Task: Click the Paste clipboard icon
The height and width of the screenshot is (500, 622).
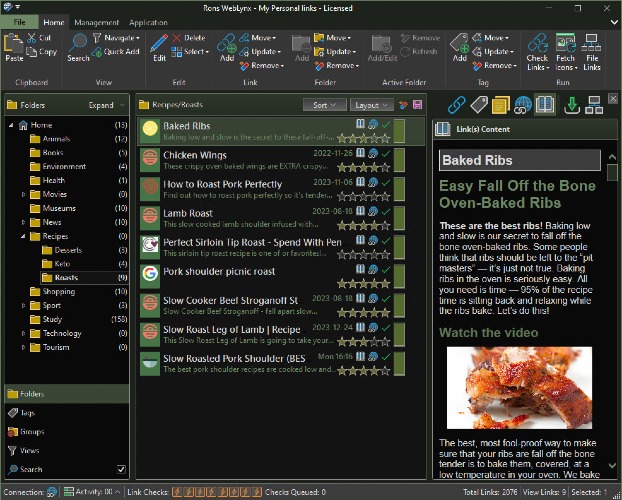Action: coord(14,43)
